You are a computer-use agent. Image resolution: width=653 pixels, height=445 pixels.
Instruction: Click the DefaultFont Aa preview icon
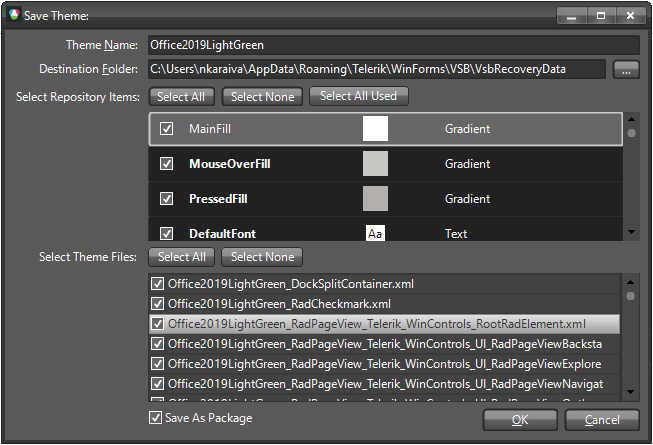tap(375, 234)
